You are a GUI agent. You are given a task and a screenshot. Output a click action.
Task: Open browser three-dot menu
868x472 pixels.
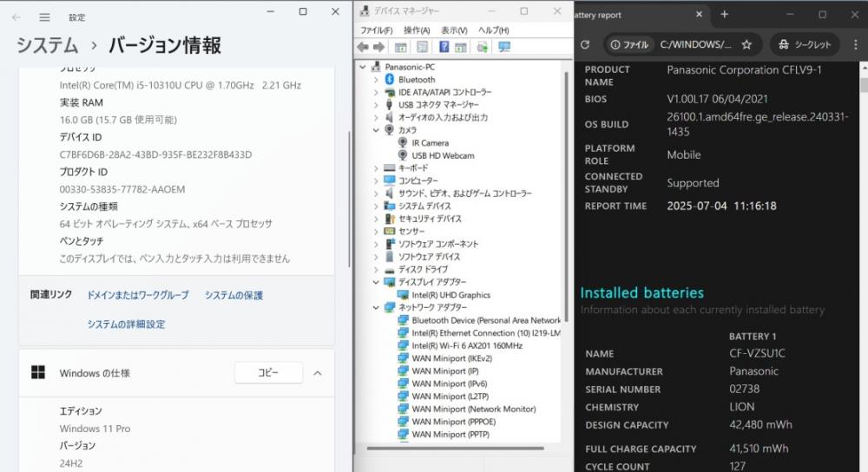pos(856,45)
